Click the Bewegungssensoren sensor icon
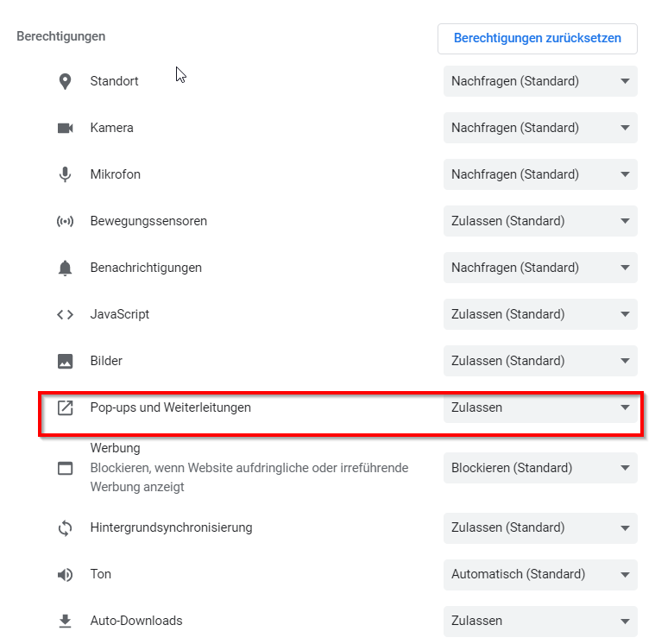The height and width of the screenshot is (644, 655). 66,221
